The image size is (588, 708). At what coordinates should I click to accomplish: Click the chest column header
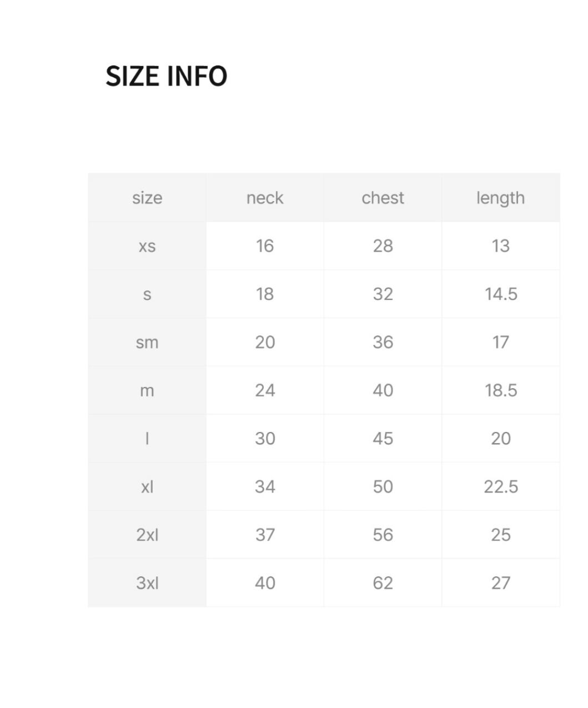[x=383, y=198]
